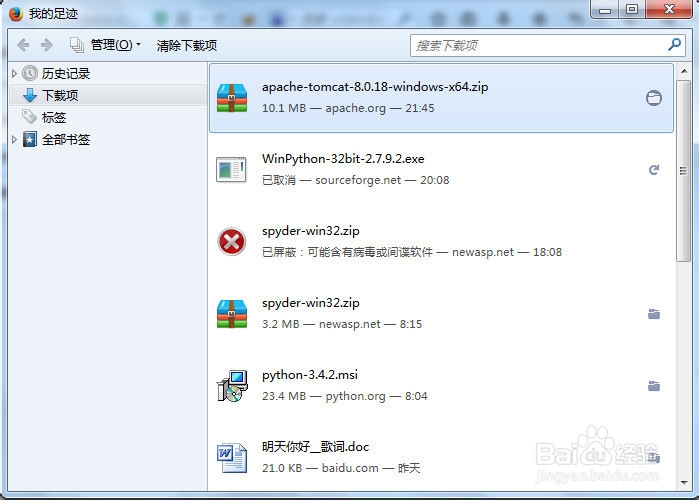Click the Firefox icon in title bar

pos(16,13)
